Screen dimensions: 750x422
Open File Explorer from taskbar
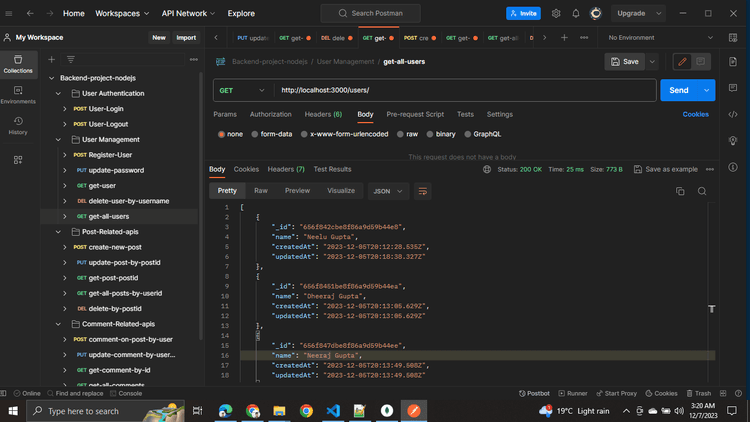tap(279, 411)
